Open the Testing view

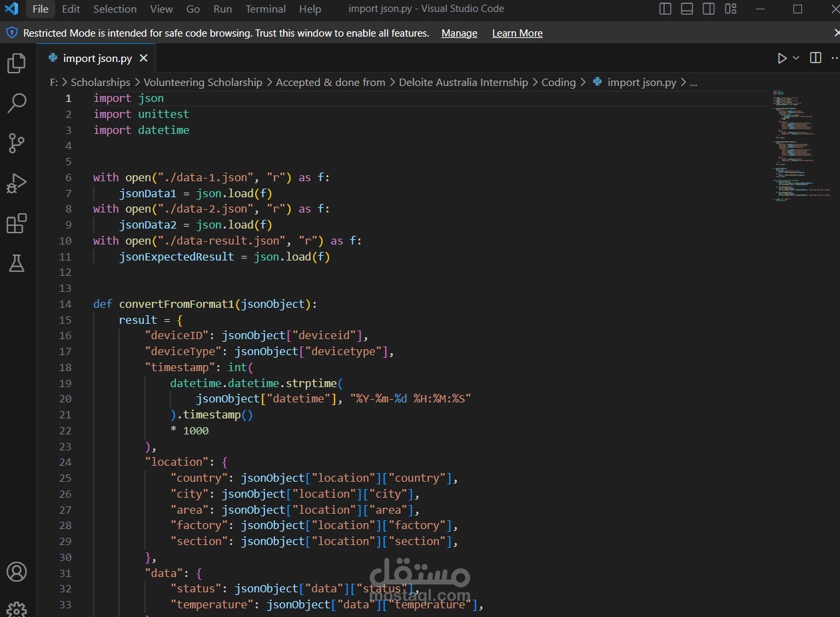(x=16, y=263)
